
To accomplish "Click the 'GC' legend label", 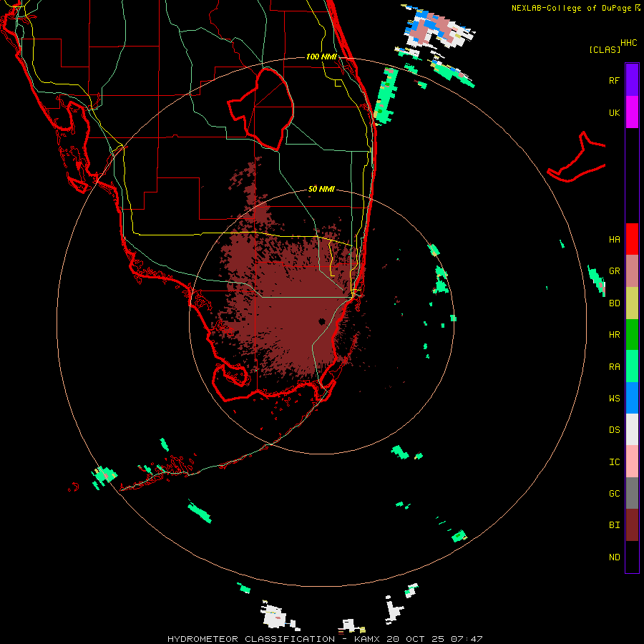I will 615,494.
